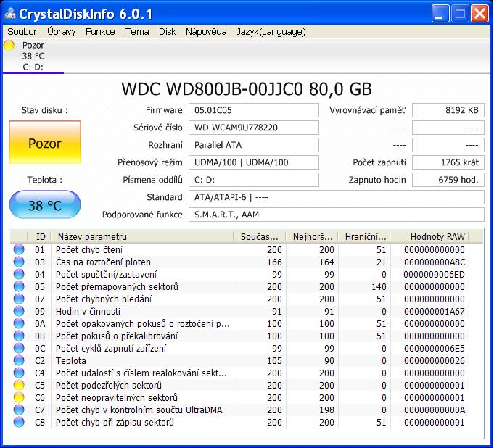Click status icon of row ID C4
This screenshot has height=448, width=494.
coord(19,373)
